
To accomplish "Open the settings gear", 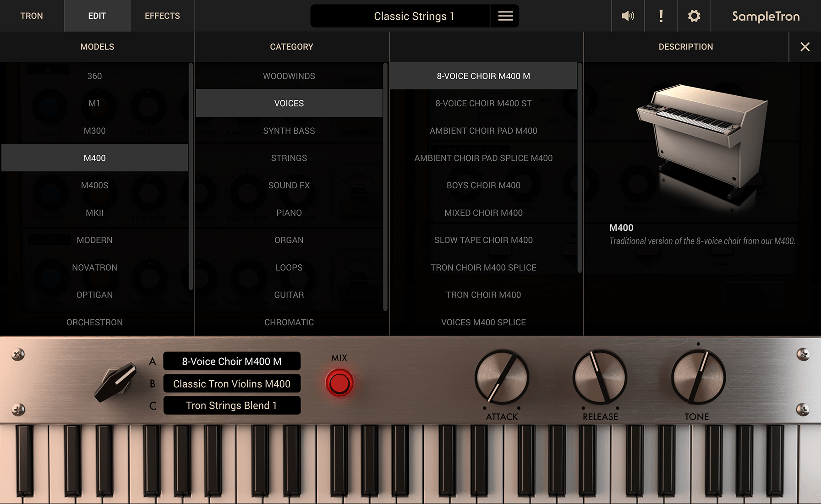I will coord(694,16).
